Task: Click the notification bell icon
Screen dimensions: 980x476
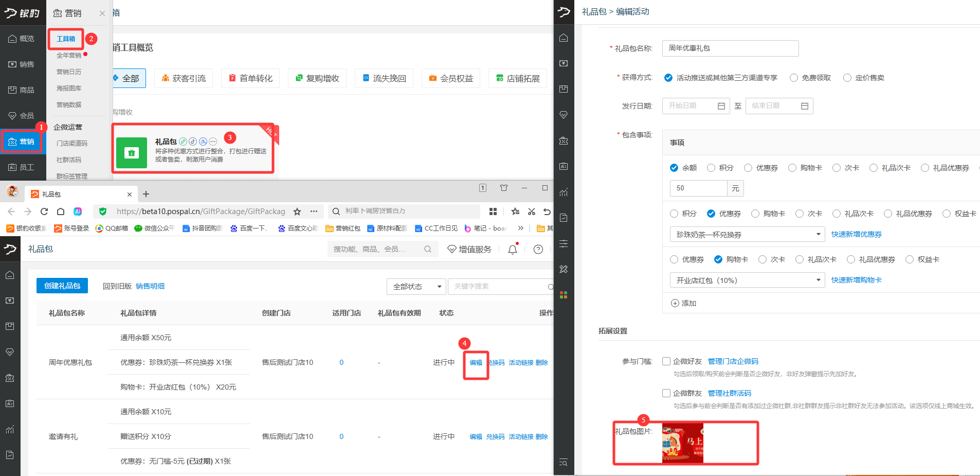Action: pyautogui.click(x=512, y=250)
